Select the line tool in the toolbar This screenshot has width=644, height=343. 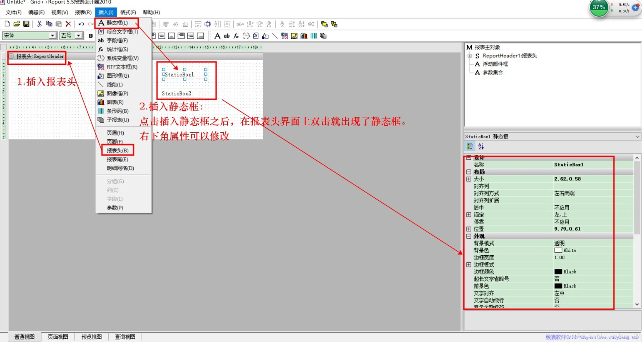coord(275,36)
